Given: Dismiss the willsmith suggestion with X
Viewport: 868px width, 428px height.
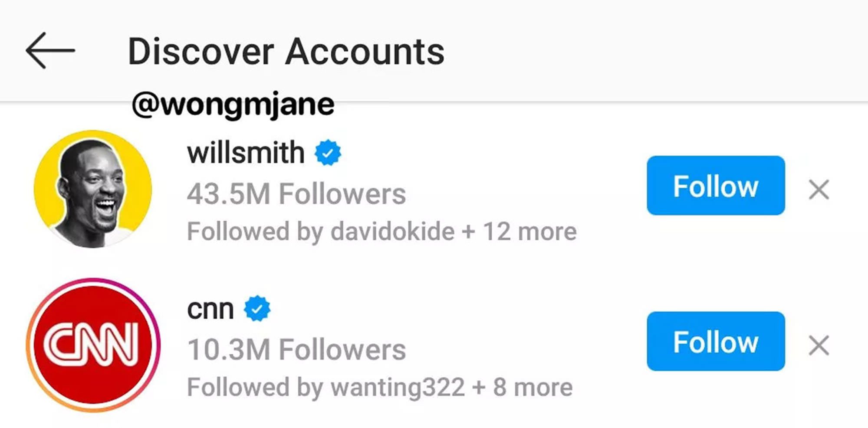Looking at the screenshot, I should click(819, 189).
